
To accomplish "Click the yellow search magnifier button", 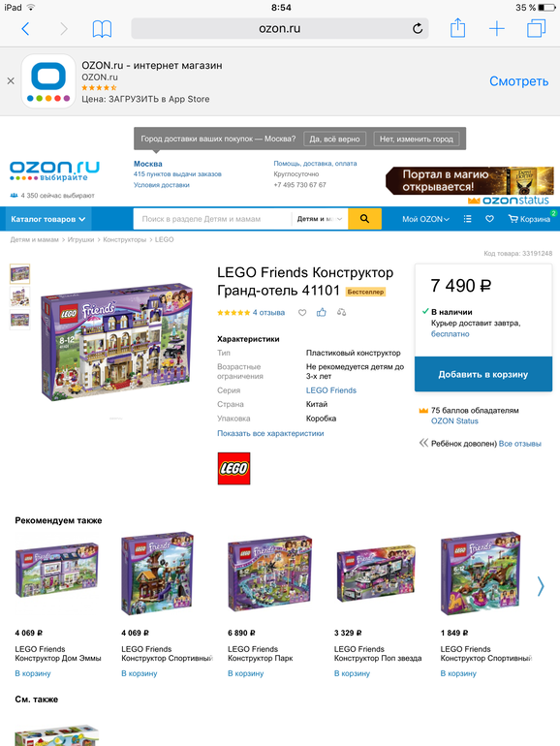I will (x=364, y=219).
